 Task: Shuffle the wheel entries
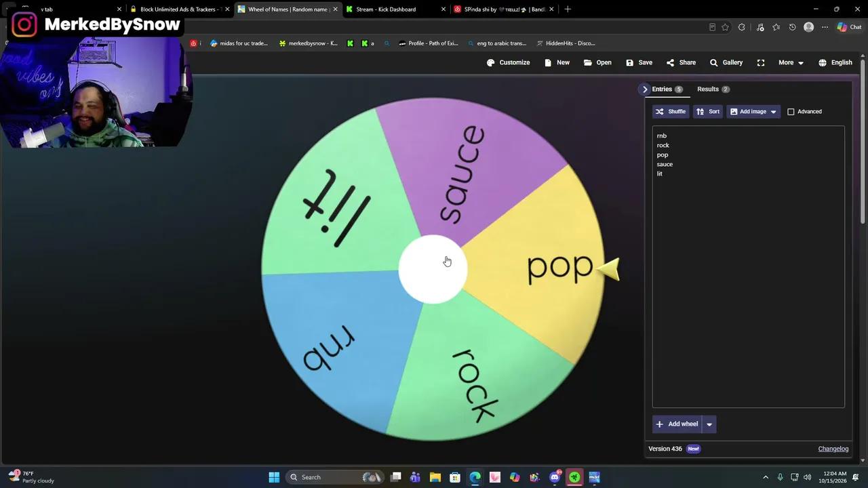[671, 112]
